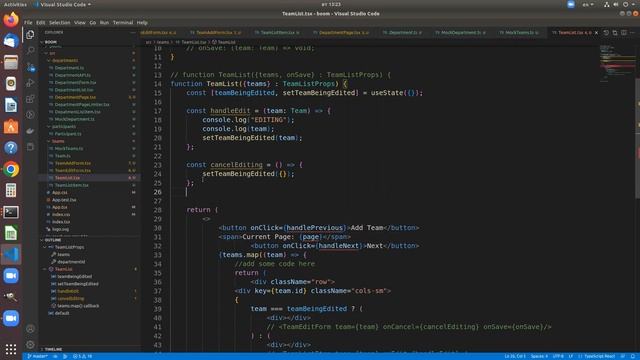Viewport: 640px width, 360px height.
Task: Open the Manage gear icon
Action: coord(30,344)
